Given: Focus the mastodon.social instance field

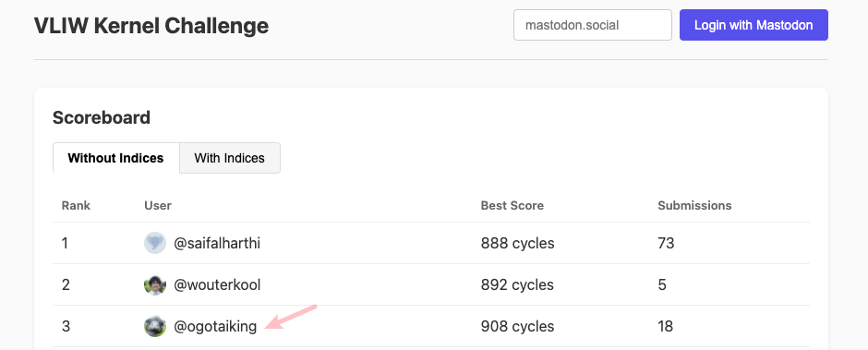Looking at the screenshot, I should tap(593, 25).
